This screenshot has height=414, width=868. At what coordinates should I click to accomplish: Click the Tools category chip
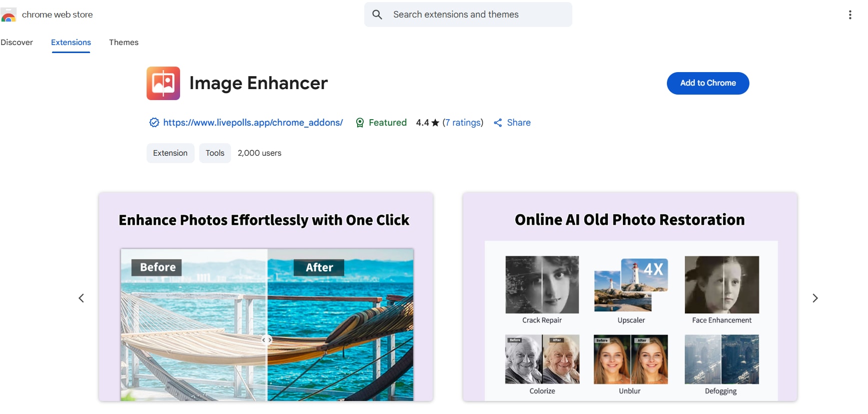215,153
